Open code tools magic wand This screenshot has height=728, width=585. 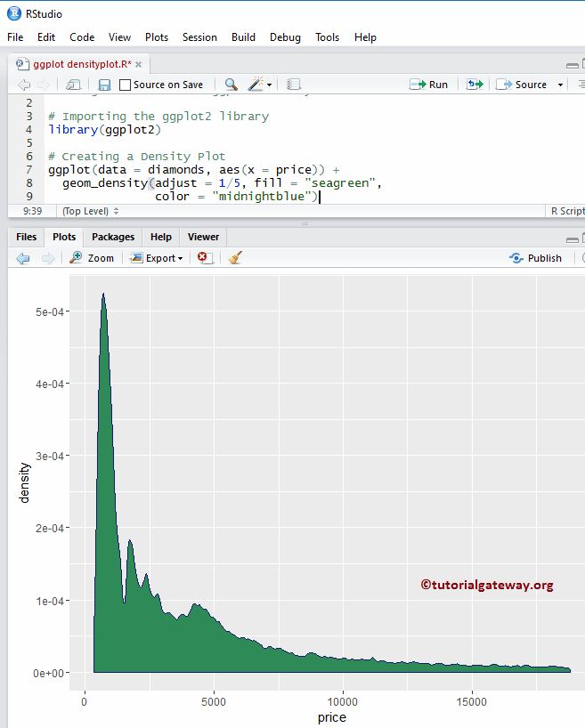point(255,84)
